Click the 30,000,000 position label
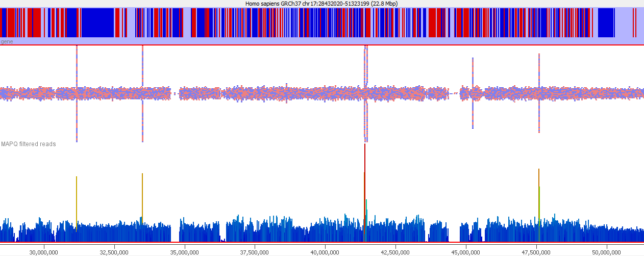The height and width of the screenshot is (256, 644). click(44, 252)
